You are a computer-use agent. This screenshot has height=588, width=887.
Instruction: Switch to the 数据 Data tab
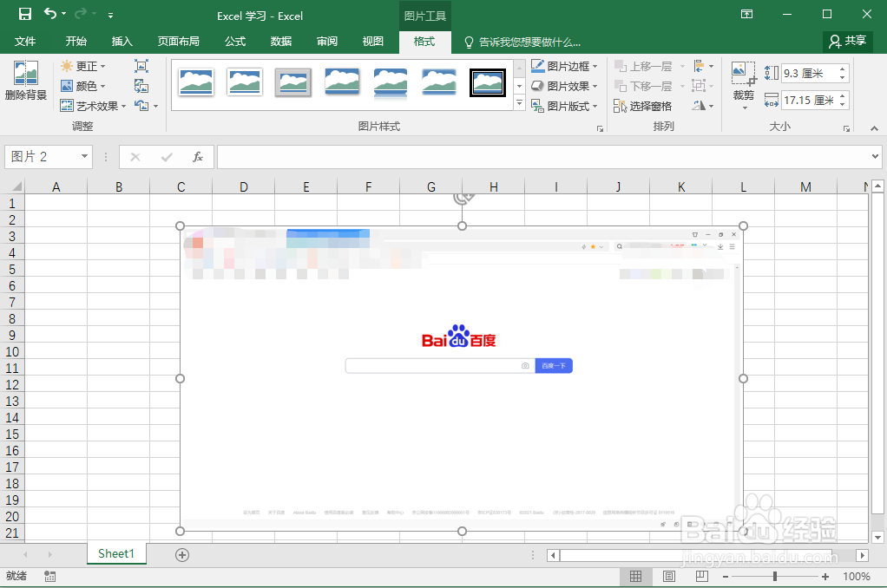point(280,42)
